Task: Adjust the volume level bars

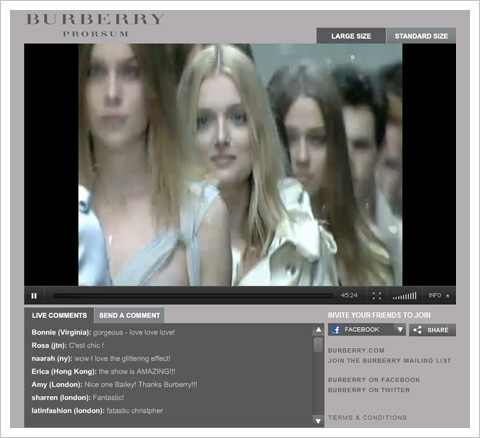Action: point(404,296)
